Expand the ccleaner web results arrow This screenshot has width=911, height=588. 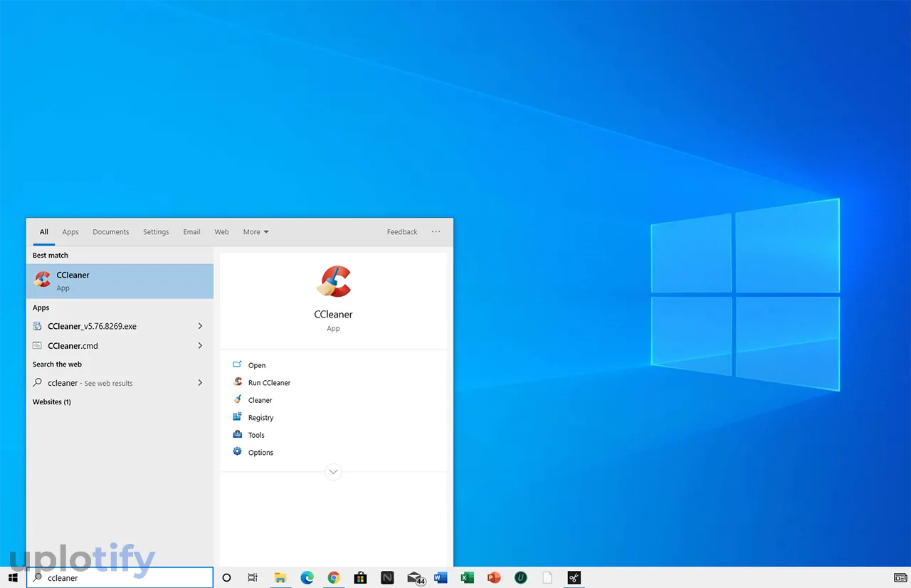pyautogui.click(x=200, y=383)
